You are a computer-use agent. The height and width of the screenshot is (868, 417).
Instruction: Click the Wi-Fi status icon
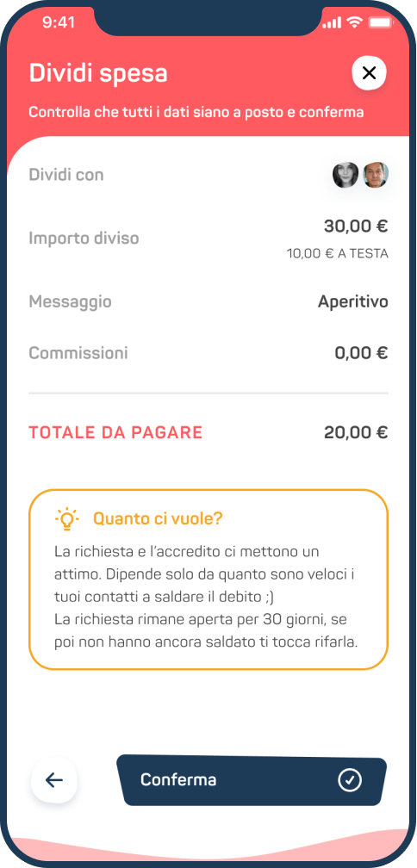[353, 22]
